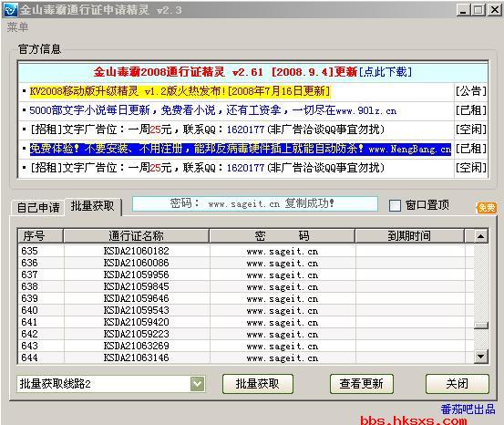Click sequence number 642
The height and width of the screenshot is (425, 504).
[29, 334]
